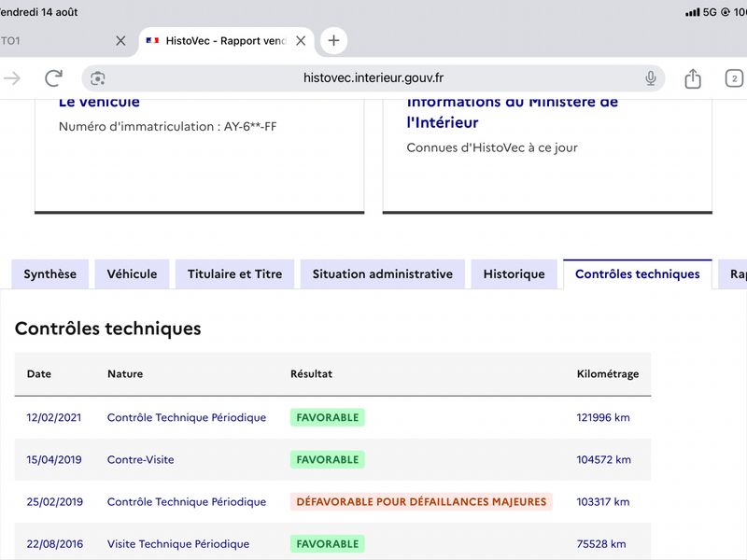Click FAVORABLE badge in 12/02/2021 row
The width and height of the screenshot is (747, 560).
(x=328, y=417)
